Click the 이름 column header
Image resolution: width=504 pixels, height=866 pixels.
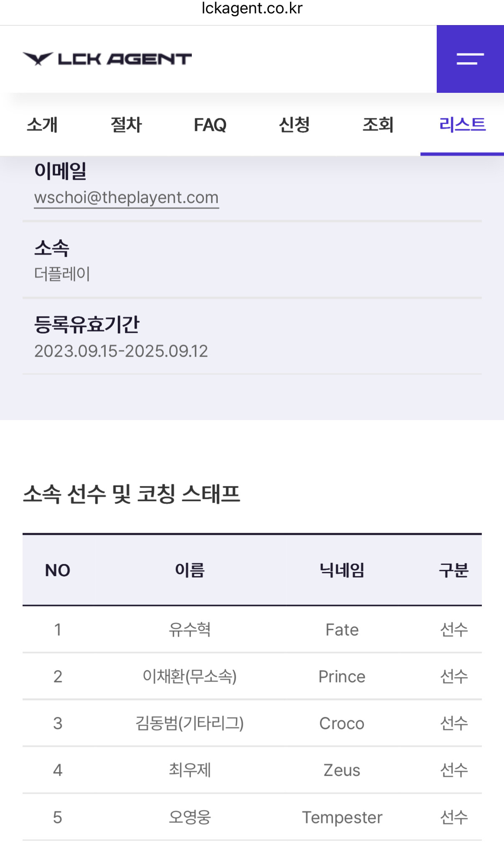(x=190, y=570)
